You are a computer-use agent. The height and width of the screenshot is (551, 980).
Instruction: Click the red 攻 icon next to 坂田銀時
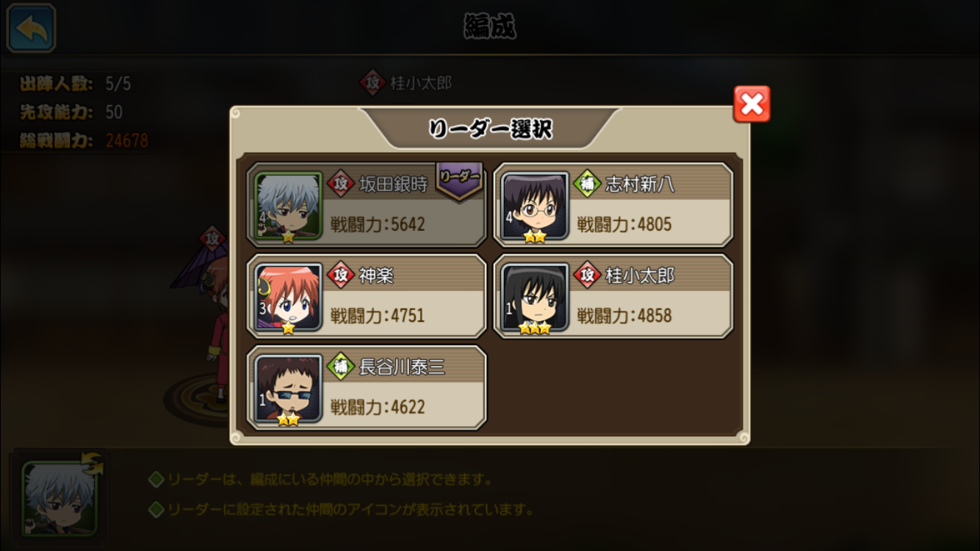pyautogui.click(x=341, y=184)
